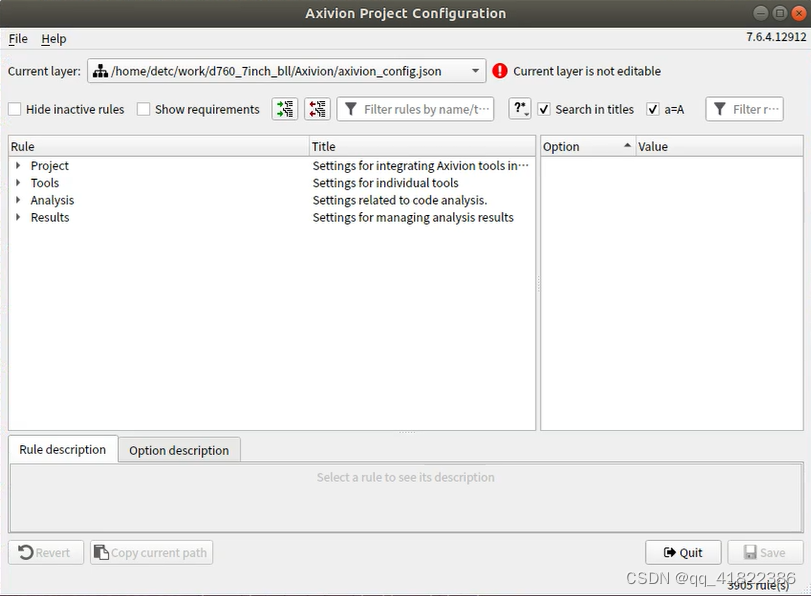Open the File menu

click(18, 39)
